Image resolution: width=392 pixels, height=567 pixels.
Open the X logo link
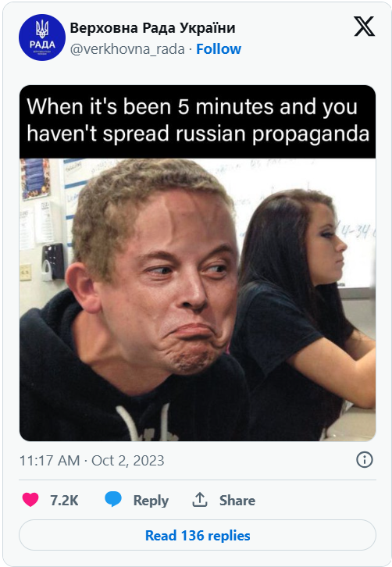(364, 27)
